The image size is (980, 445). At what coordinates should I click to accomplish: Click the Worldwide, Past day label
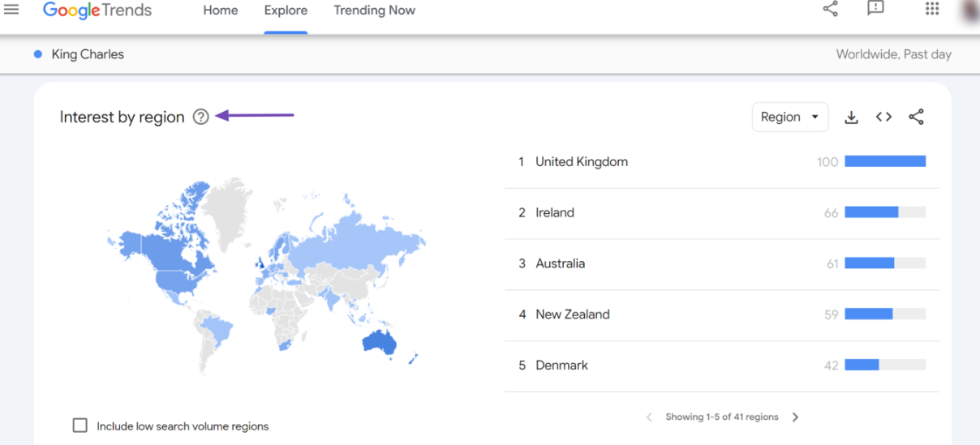point(893,54)
